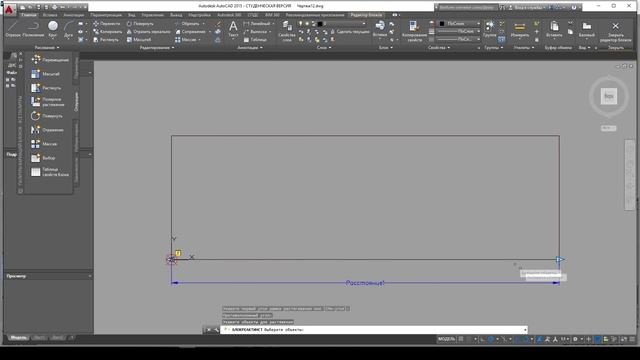Select the Текст (Text) tool
Viewport: 640px width, 360px height.
[x=233, y=29]
